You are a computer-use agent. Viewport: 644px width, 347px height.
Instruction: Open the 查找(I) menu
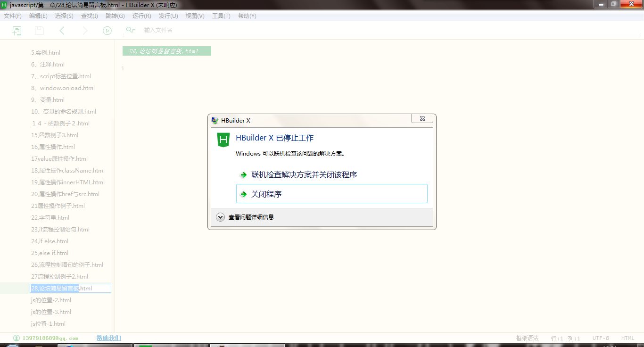tap(90, 16)
